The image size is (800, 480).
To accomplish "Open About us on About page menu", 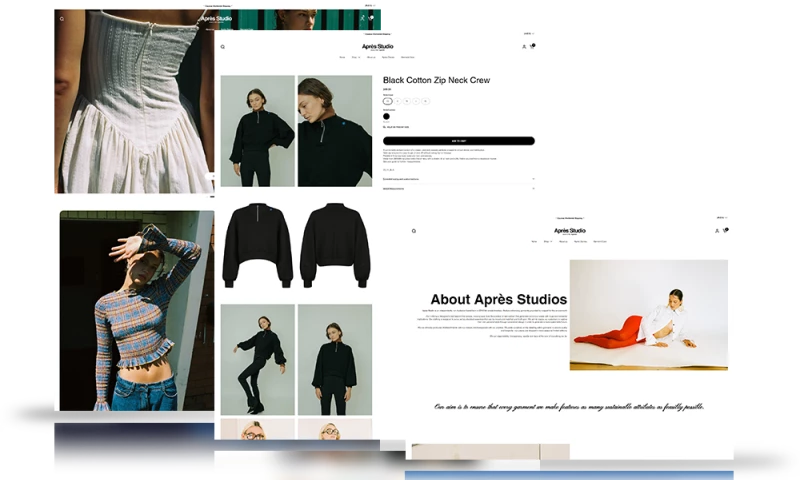I will click(x=563, y=241).
